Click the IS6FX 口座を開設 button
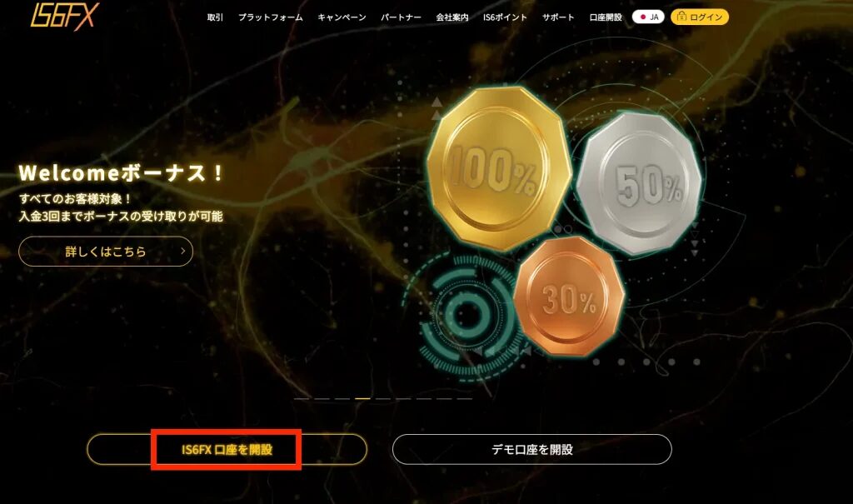The width and height of the screenshot is (853, 504). click(x=227, y=450)
